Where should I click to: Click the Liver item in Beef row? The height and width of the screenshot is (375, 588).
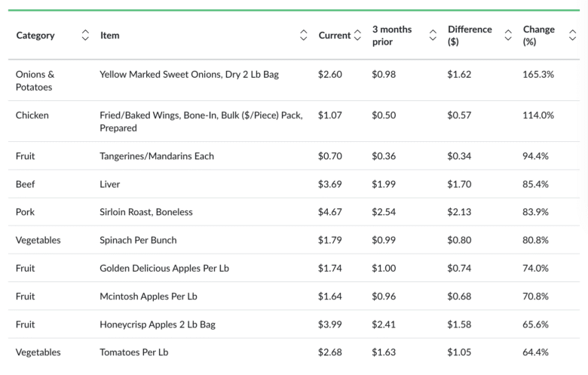109,184
